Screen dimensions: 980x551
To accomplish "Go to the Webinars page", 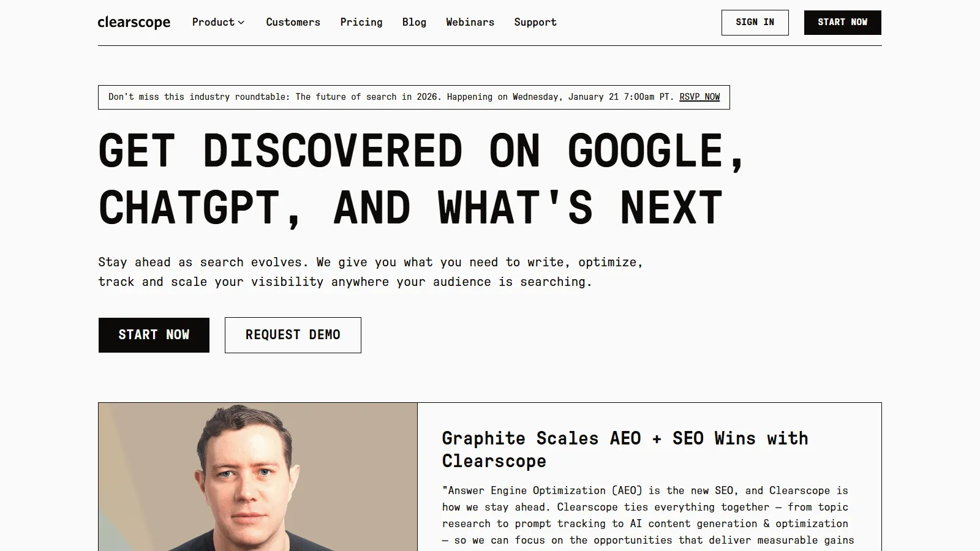I will pyautogui.click(x=470, y=22).
